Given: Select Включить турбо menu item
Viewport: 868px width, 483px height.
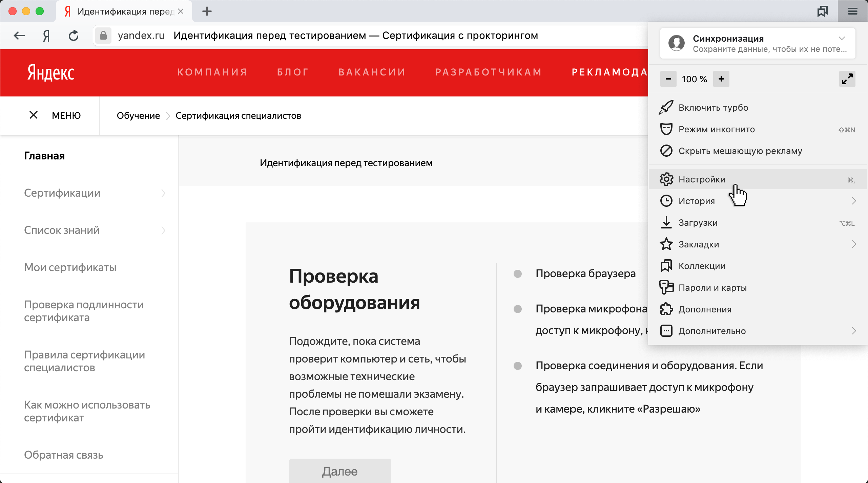Looking at the screenshot, I should pyautogui.click(x=758, y=107).
